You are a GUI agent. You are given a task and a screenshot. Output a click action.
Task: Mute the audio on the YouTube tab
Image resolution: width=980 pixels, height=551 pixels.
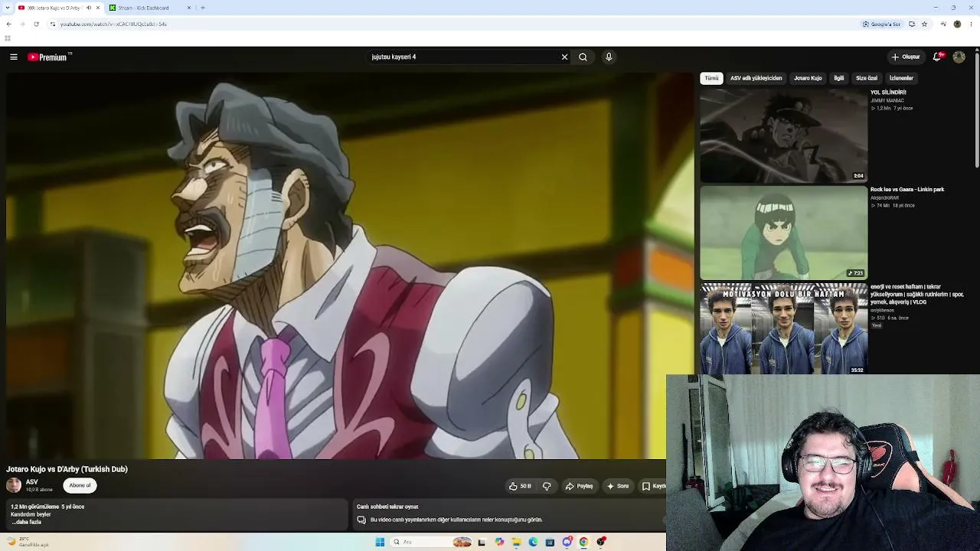point(89,8)
